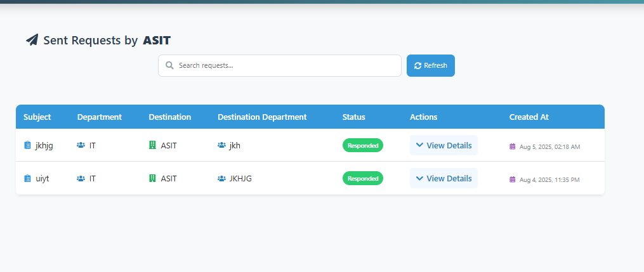Screen dimensions: 644x272
Task: Click the chevron arrow in the first View Details
Action: 419,145
